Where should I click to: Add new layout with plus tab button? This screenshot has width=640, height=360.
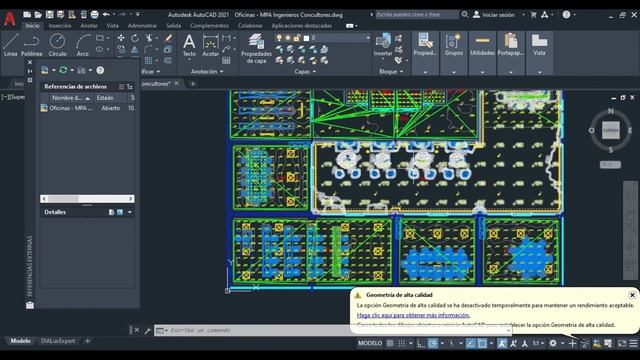click(87, 341)
